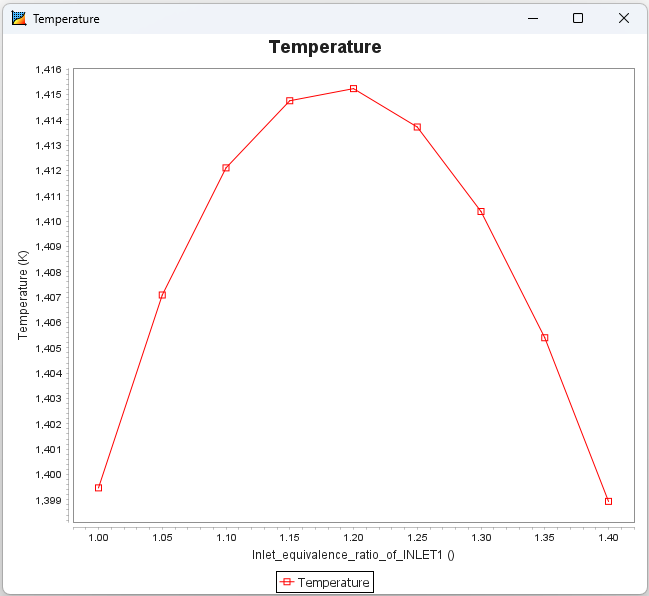The image size is (649, 596).
Task: Select the data point at equivalence ratio 1.15
Action: (290, 101)
